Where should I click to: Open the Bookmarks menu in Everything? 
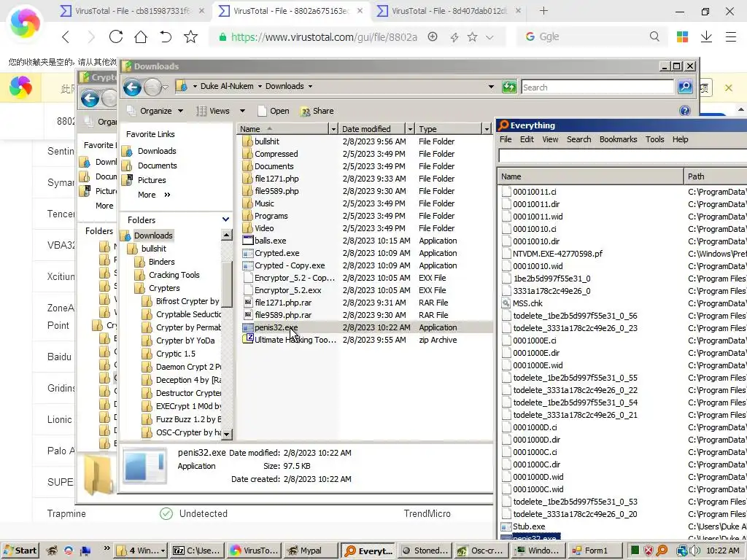pyautogui.click(x=618, y=139)
